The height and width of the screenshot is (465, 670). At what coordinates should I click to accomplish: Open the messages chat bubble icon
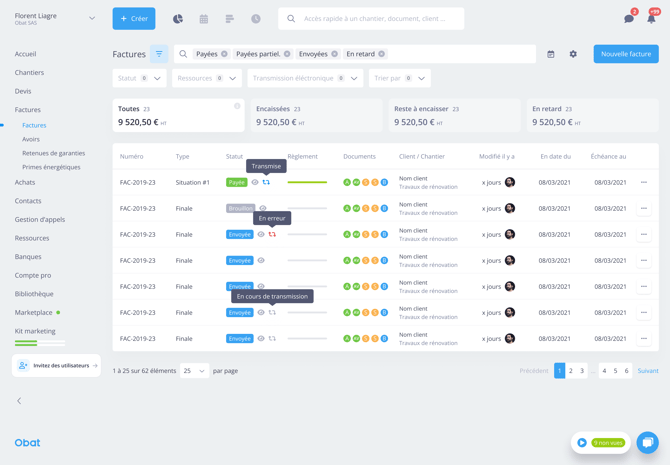point(629,19)
